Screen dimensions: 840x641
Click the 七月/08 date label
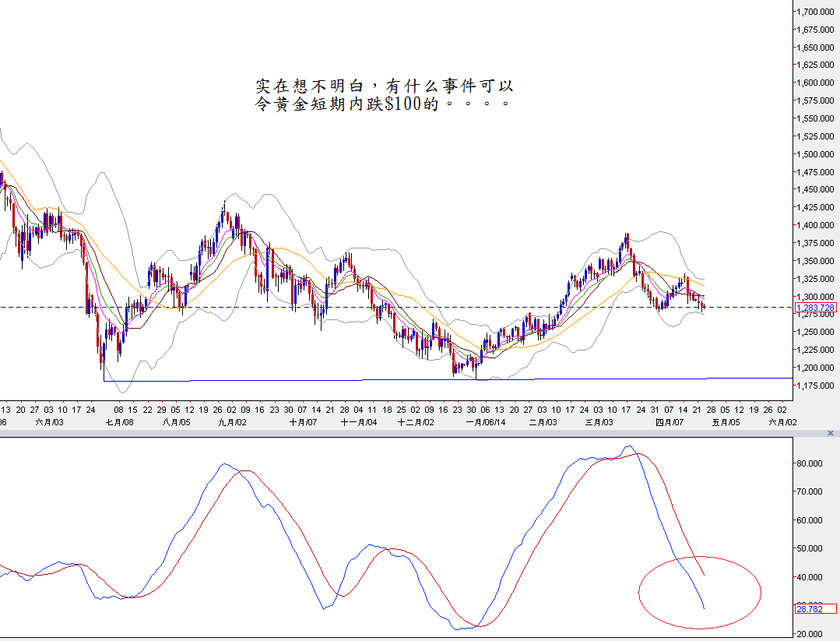[x=119, y=422]
